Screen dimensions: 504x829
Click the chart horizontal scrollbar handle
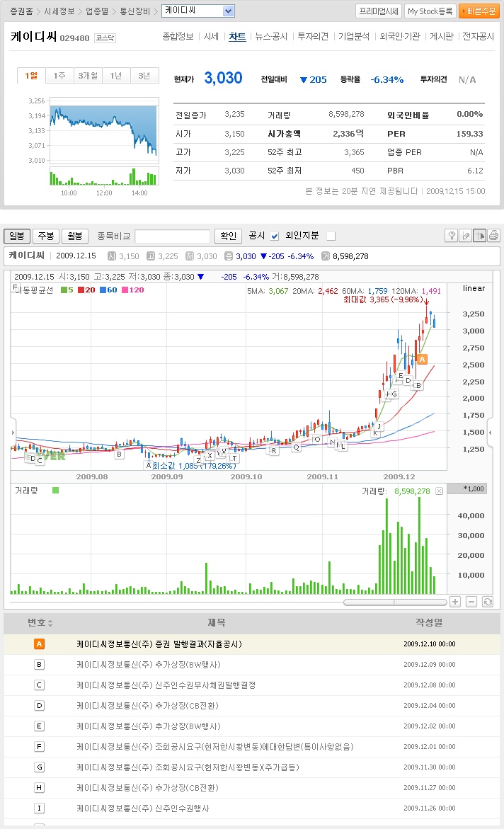(394, 602)
